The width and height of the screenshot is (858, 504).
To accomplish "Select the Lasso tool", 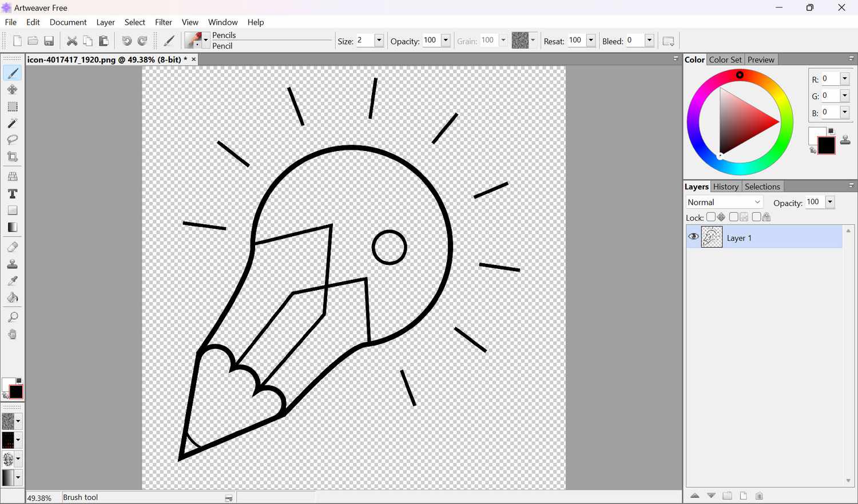I will tap(13, 140).
